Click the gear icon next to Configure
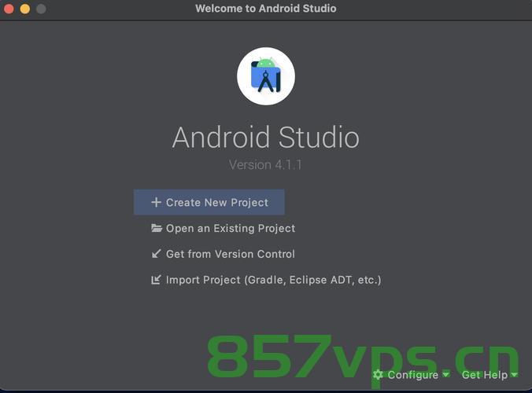The width and height of the screenshot is (532, 393). coord(378,375)
